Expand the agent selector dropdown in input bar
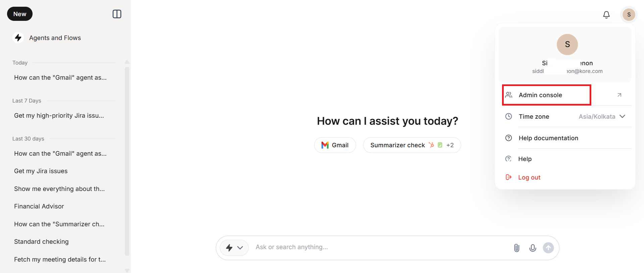 coord(234,248)
